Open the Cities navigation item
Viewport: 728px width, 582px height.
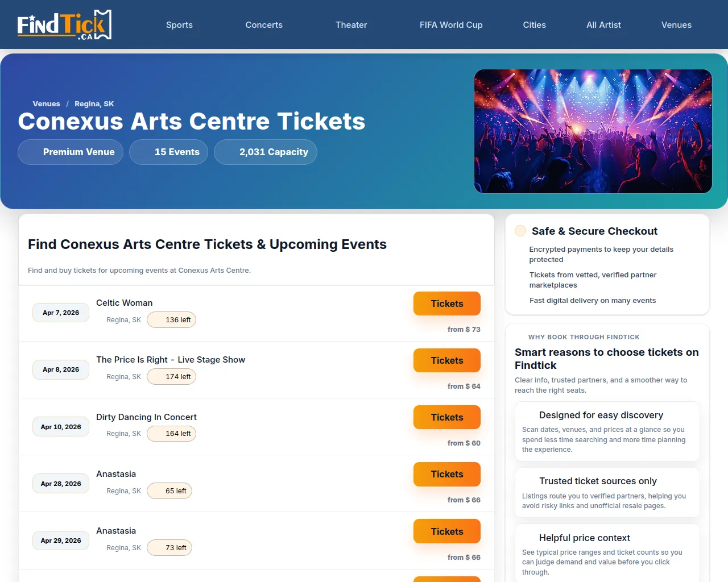pos(534,25)
